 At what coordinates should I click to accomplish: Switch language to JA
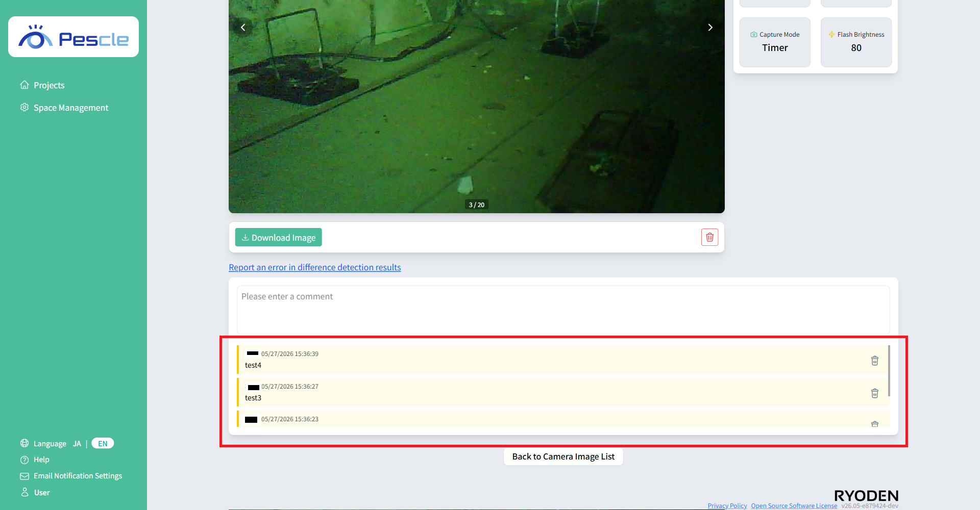coord(77,444)
